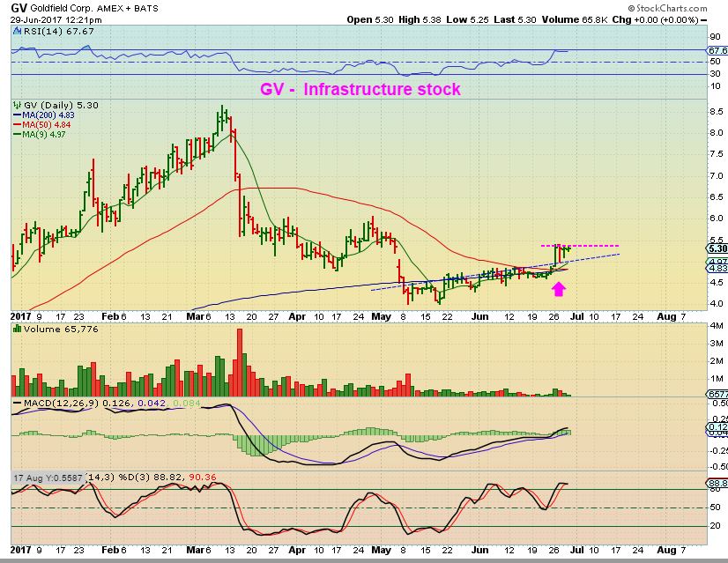Click the 'Goldfield Corp.' company name

point(63,8)
